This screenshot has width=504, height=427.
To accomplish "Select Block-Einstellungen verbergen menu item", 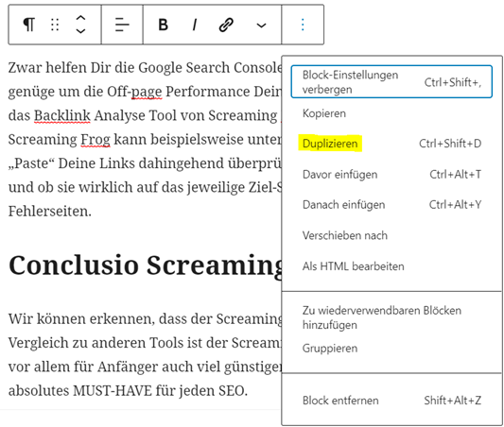I will point(391,82).
